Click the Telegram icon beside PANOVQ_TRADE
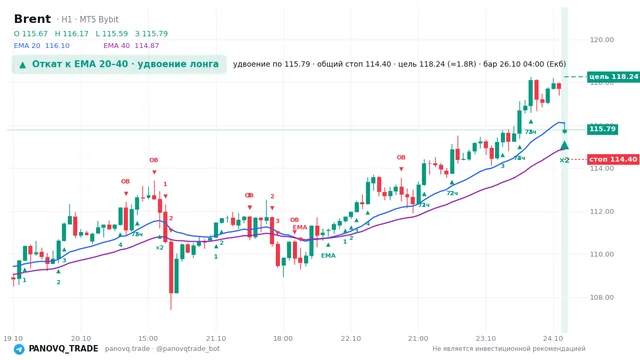The image size is (640, 360). (19, 349)
